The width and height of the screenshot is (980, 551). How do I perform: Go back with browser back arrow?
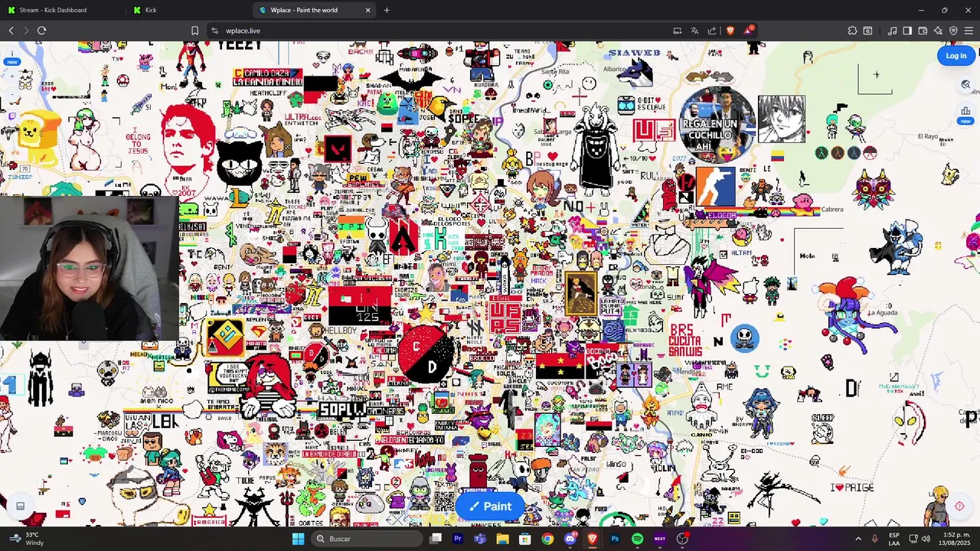(x=11, y=31)
